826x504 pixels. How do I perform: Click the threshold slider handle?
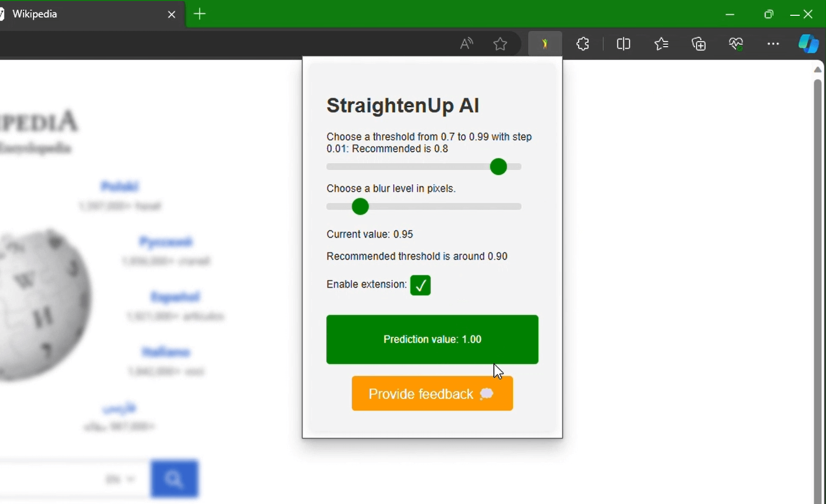498,167
